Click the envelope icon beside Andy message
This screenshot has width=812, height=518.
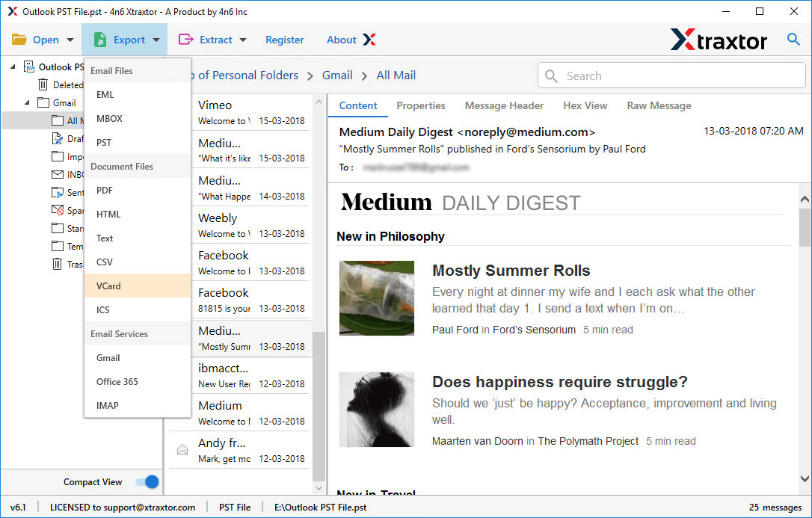coord(182,450)
